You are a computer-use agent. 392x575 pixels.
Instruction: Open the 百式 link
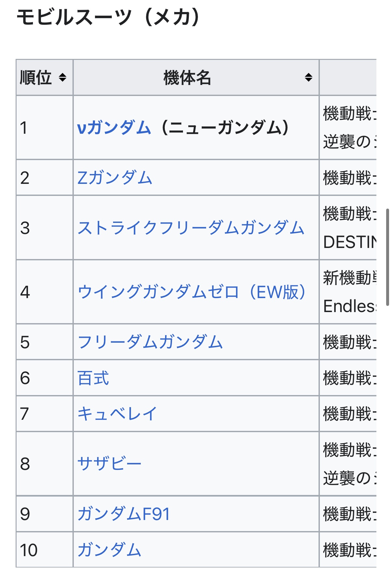(x=93, y=378)
